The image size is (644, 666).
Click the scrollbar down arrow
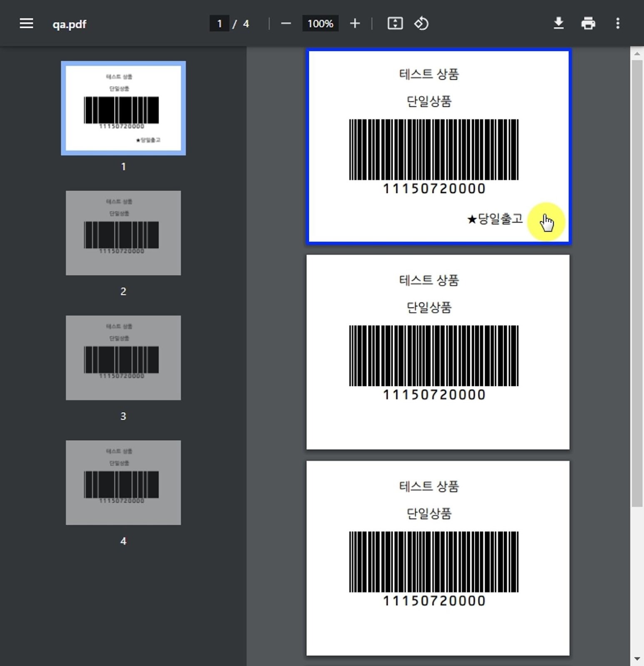637,659
